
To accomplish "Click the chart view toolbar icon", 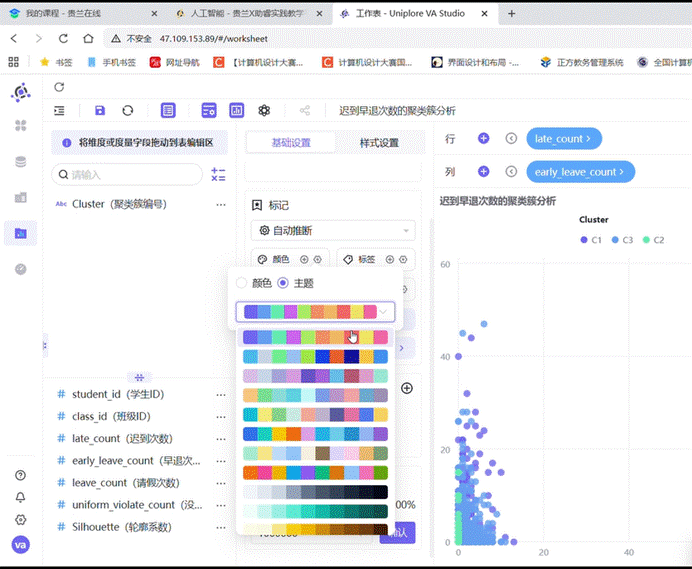I will click(237, 110).
